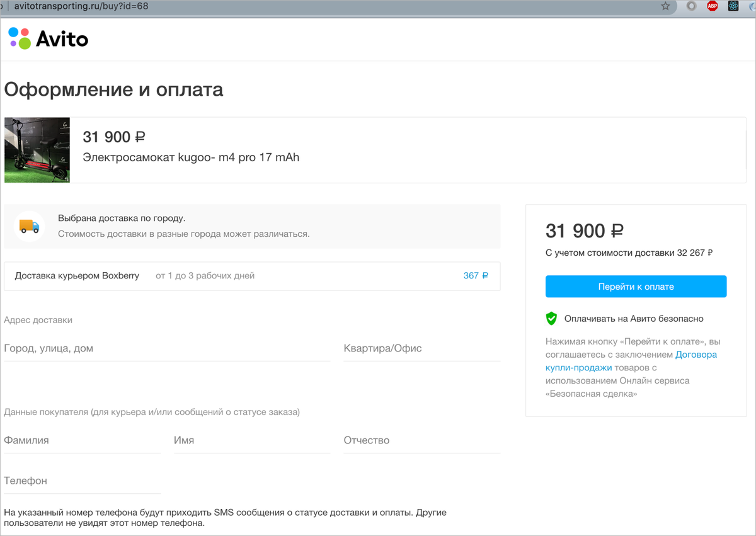Screen dimensions: 756x536
Task: Click the Электросамокат kugoo product title
Action: coord(191,157)
